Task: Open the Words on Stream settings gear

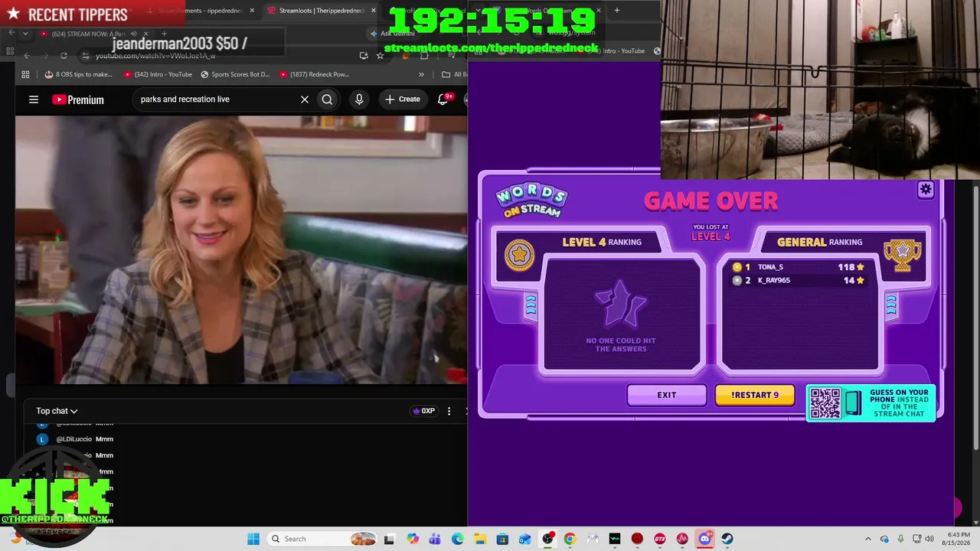Action: point(926,190)
